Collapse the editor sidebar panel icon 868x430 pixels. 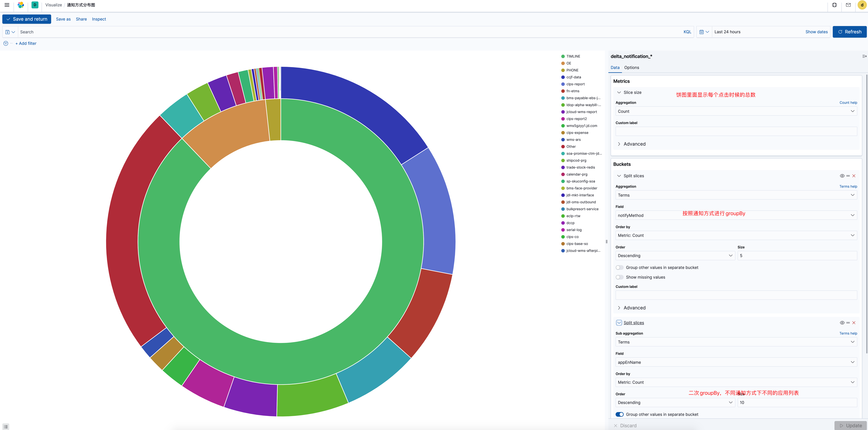pyautogui.click(x=864, y=57)
